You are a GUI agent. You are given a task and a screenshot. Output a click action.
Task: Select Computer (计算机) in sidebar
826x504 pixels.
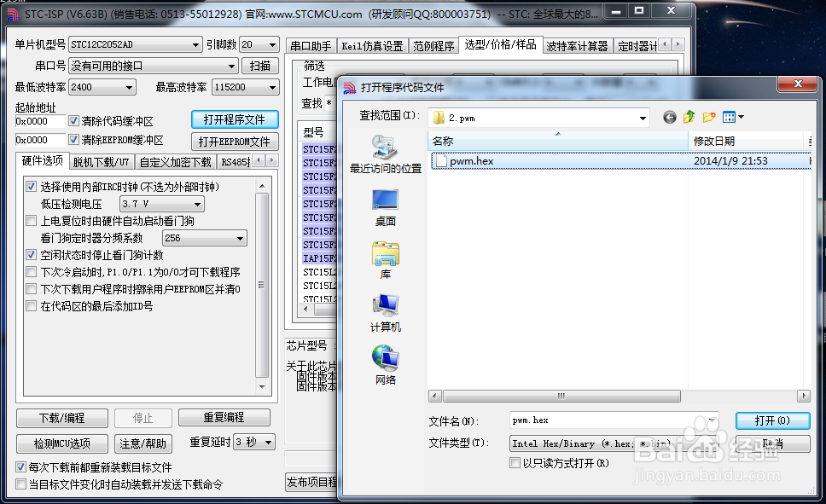point(385,312)
